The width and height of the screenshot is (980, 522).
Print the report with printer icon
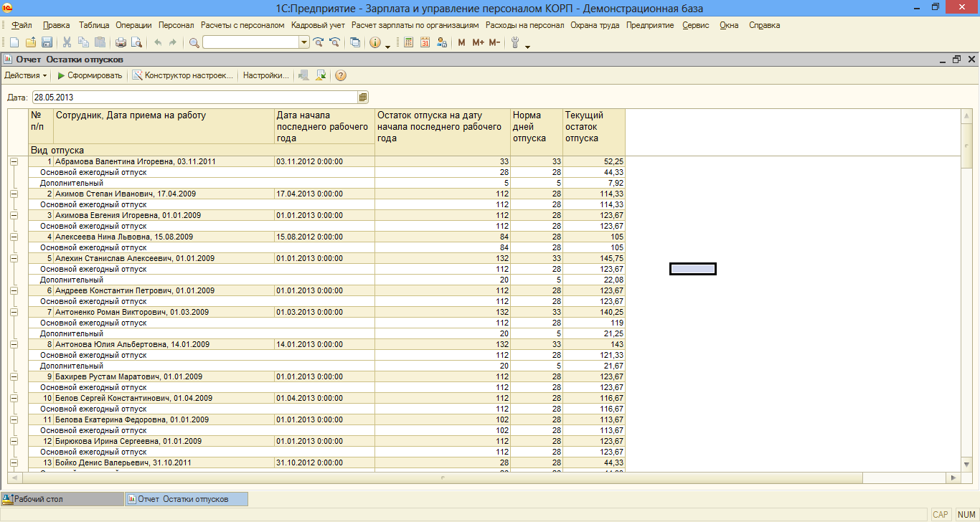(x=121, y=43)
